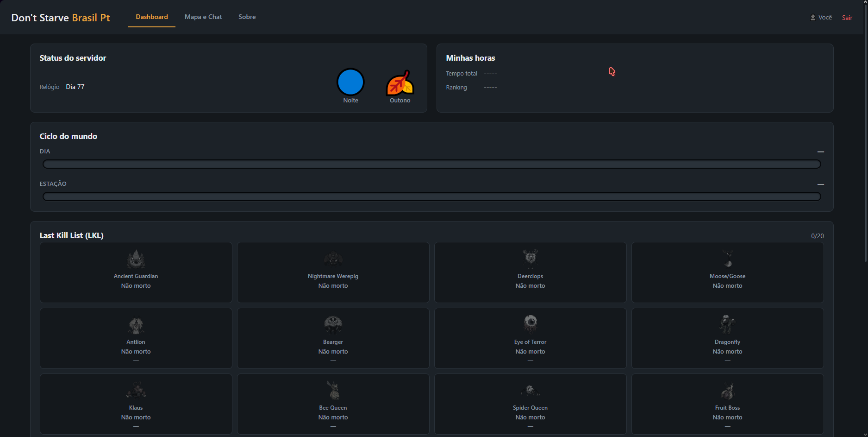
Task: Select the Klaus boss icon
Action: [x=136, y=391]
